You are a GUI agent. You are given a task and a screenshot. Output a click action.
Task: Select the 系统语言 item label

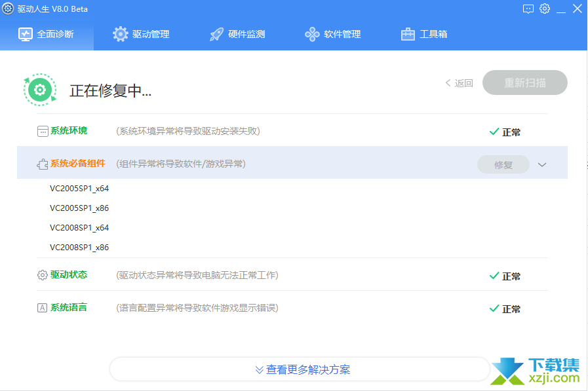pyautogui.click(x=69, y=307)
